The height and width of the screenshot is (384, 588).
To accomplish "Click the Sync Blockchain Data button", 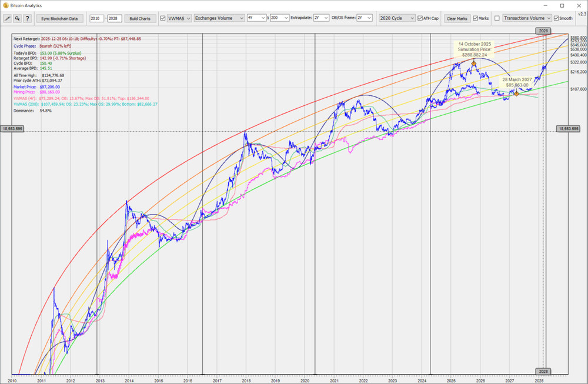I will click(x=59, y=18).
